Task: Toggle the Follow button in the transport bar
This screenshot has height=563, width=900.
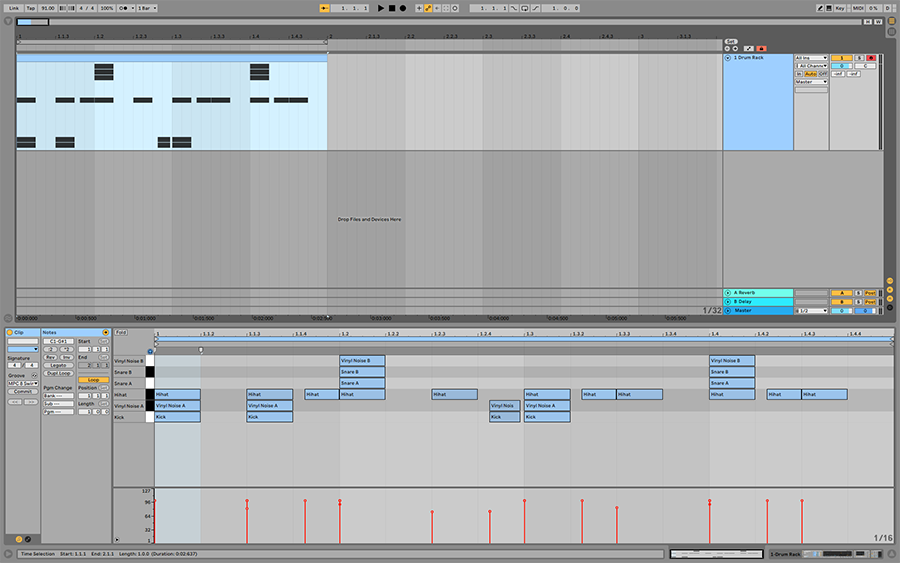Action: click(324, 8)
